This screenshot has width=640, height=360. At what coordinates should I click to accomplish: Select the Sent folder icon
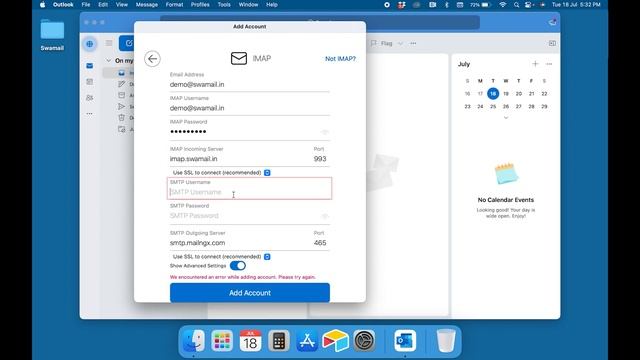click(122, 106)
